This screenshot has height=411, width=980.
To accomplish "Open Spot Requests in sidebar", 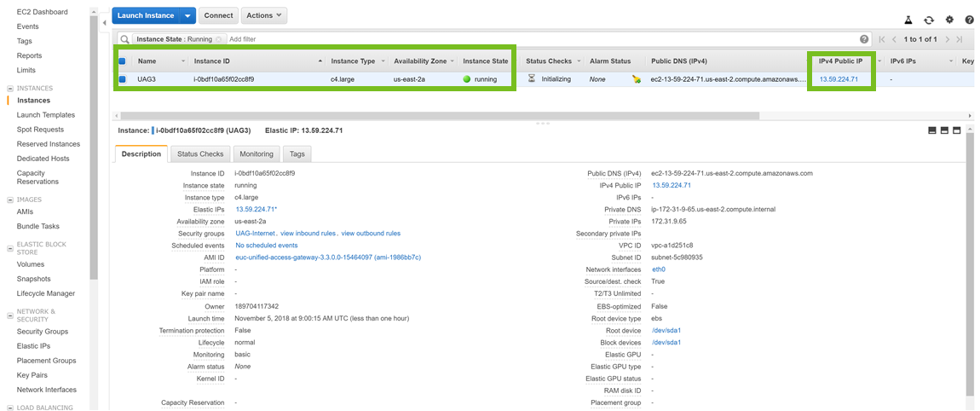I will click(40, 130).
